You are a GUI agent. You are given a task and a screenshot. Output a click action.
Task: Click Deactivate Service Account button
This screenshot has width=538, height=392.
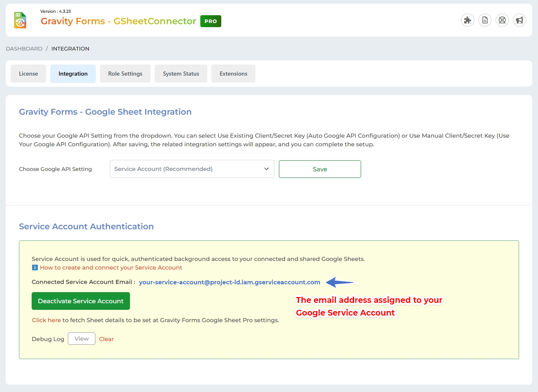coord(81,301)
